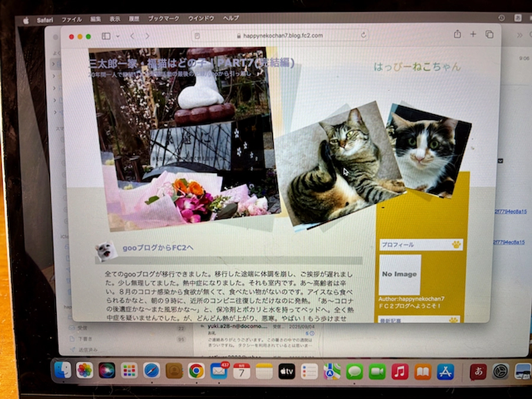Click the gooブログからFC2へ post title
The width and height of the screenshot is (532, 399).
point(158,247)
